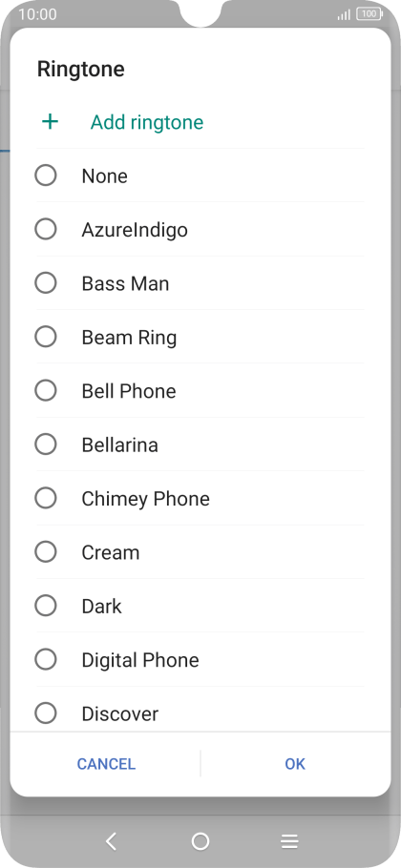This screenshot has width=401, height=868.
Task: Tap the battery indicator in status bar
Action: click(x=369, y=14)
